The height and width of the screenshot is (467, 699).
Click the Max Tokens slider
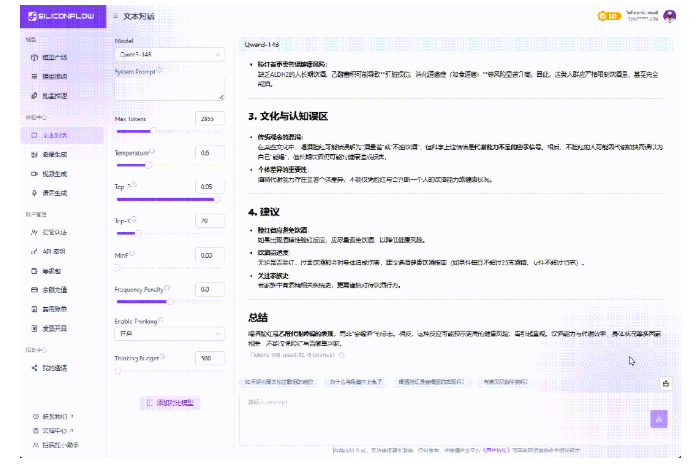150,131
